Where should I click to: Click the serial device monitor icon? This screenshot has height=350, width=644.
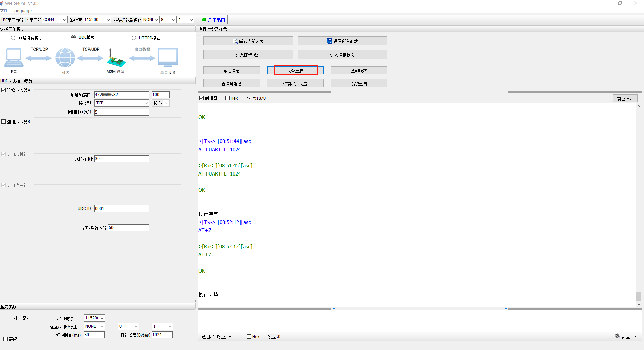pos(168,58)
